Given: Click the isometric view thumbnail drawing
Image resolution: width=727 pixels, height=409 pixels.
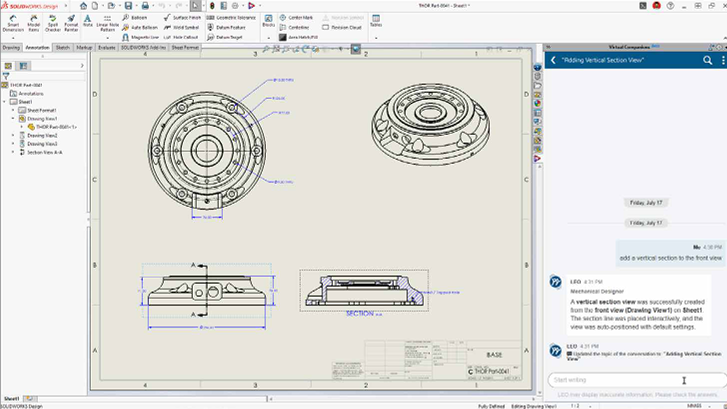Looking at the screenshot, I should click(430, 125).
